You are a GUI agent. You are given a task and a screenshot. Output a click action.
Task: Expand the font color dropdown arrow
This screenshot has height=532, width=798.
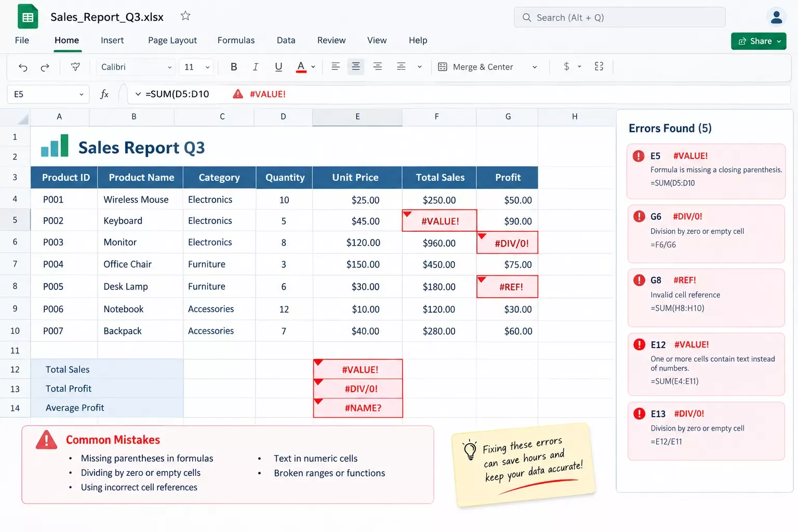click(x=313, y=67)
